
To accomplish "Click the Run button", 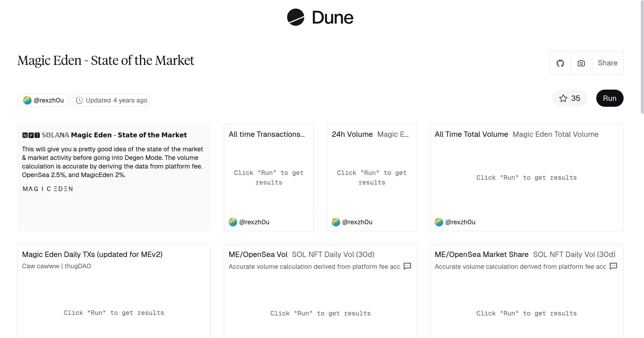I will (610, 98).
